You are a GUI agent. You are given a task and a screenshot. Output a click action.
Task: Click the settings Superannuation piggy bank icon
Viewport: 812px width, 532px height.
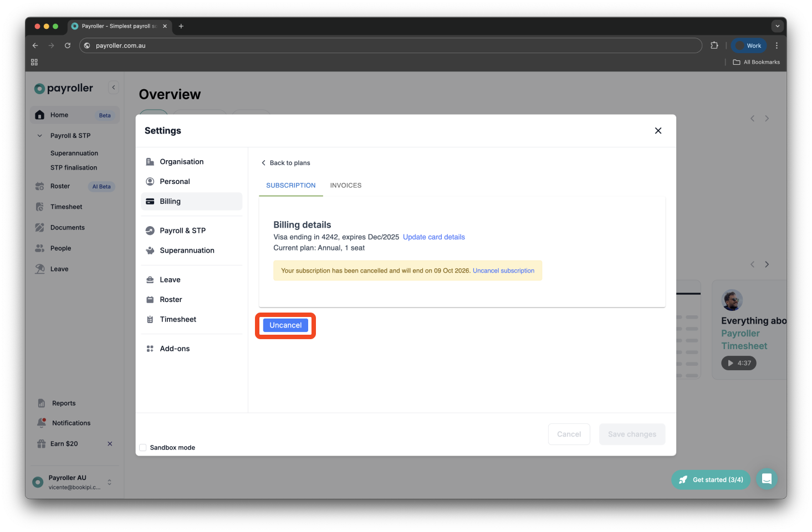pos(150,250)
